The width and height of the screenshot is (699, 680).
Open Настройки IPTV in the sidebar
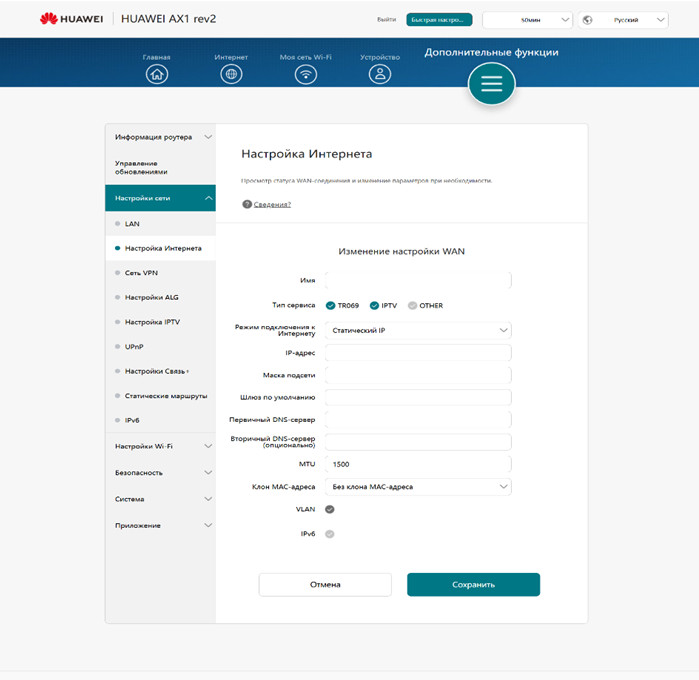click(152, 322)
